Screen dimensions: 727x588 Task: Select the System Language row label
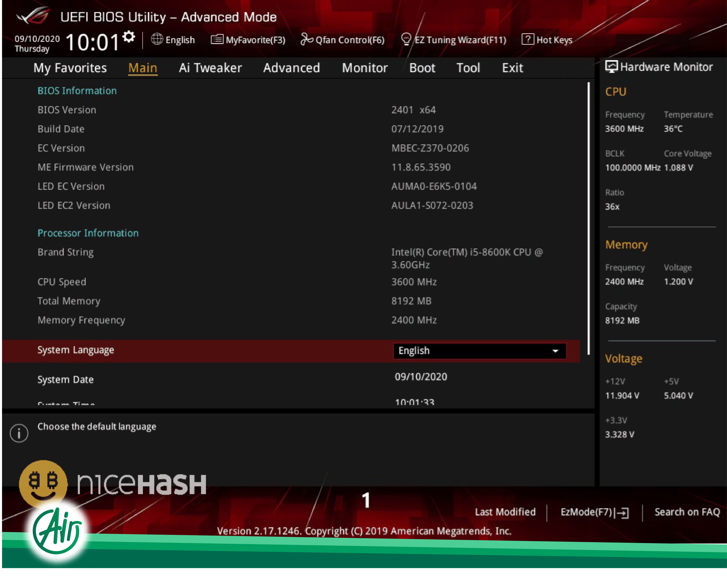(x=76, y=350)
